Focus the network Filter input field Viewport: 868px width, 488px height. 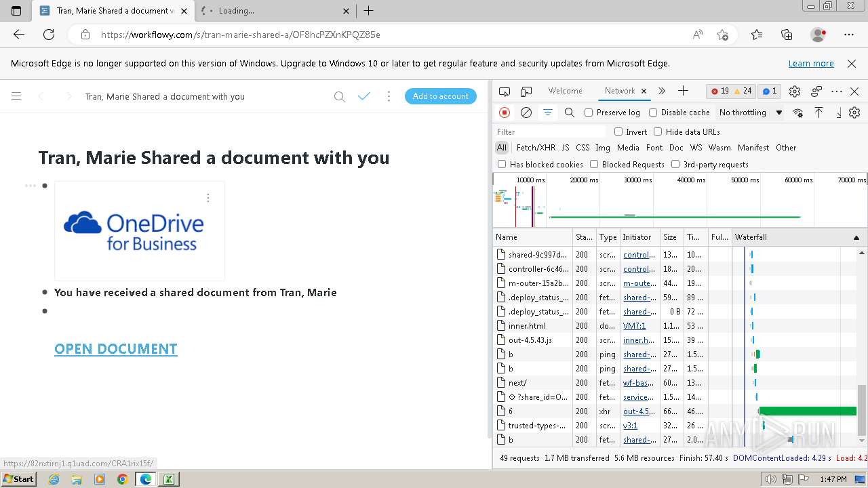point(551,131)
